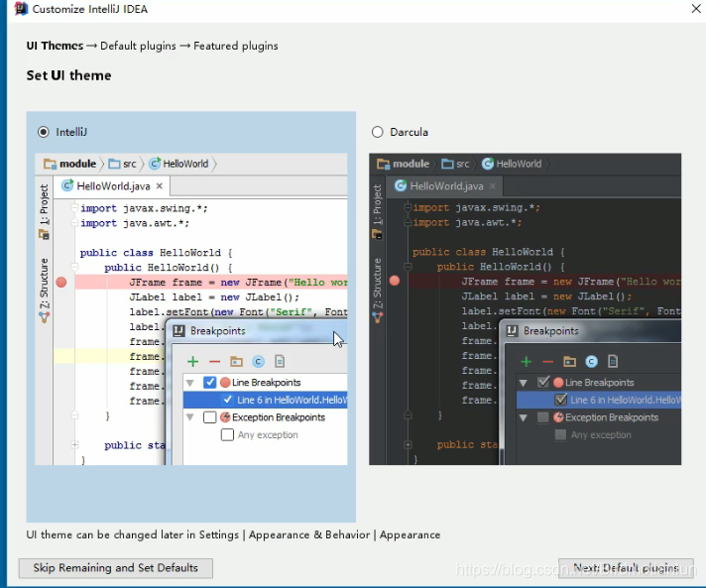Click the red breakpoint dot in Darcula preview gutter
This screenshot has height=588, width=706.
395,281
